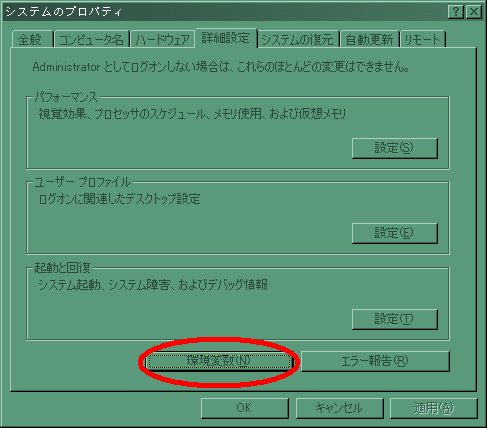Click the 環境変数(N) button
This screenshot has width=487, height=428.
219,361
